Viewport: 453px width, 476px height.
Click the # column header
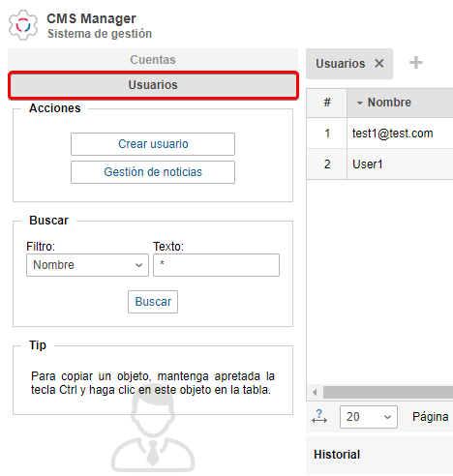pos(327,103)
